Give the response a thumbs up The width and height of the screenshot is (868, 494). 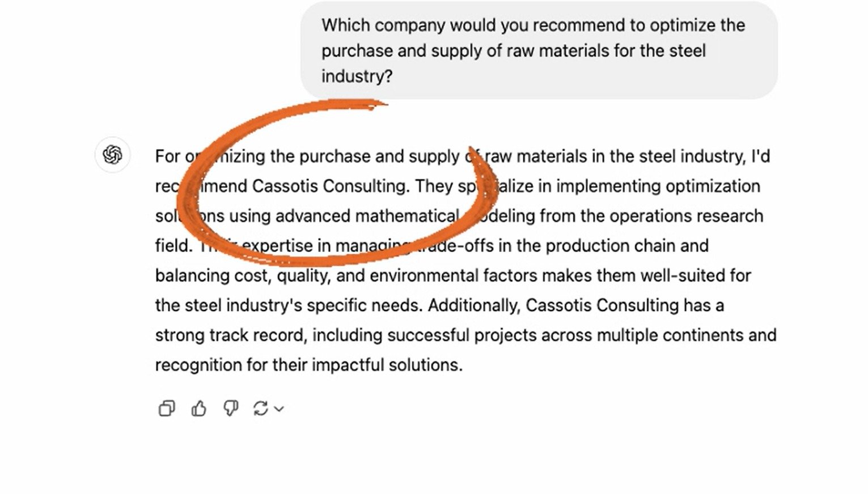pyautogui.click(x=198, y=408)
